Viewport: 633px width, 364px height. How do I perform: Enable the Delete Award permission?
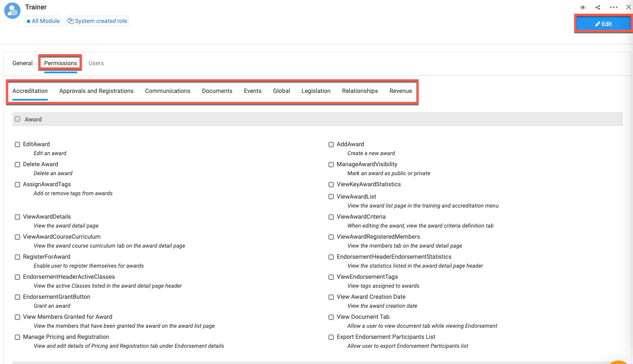(x=17, y=164)
